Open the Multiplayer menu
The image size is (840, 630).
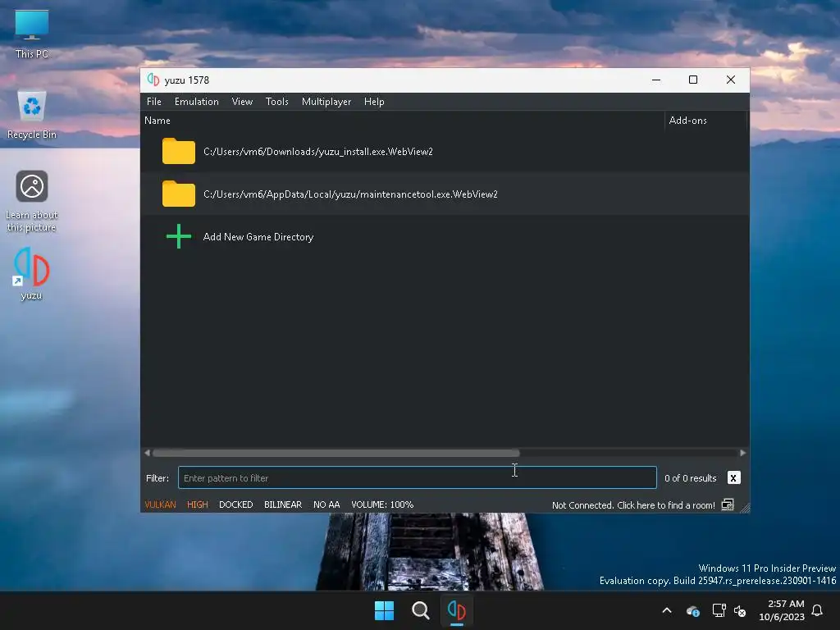[x=326, y=102]
